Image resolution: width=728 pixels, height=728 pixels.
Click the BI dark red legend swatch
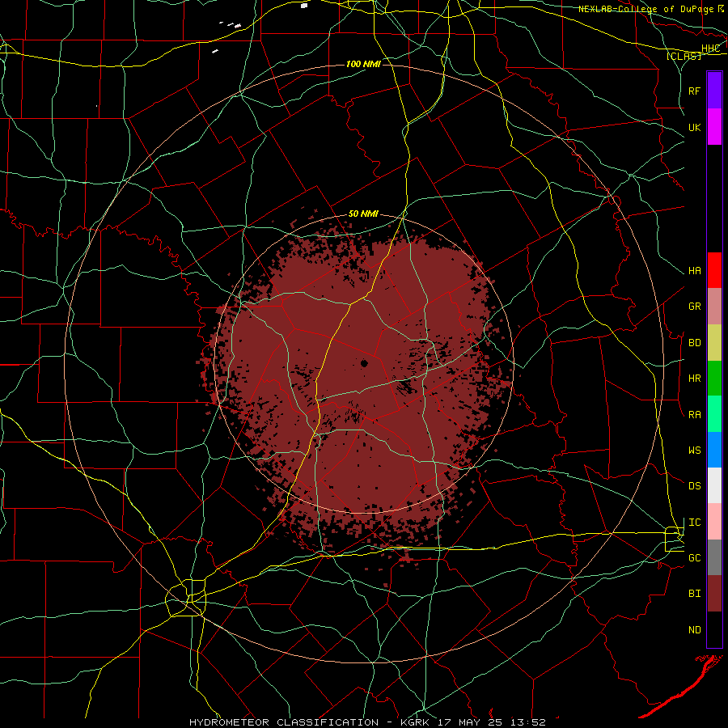click(x=714, y=594)
